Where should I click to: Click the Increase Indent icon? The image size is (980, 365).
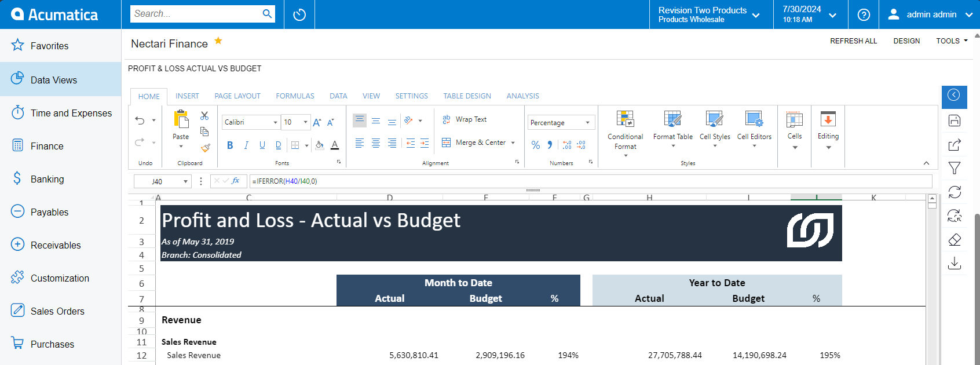(x=425, y=143)
